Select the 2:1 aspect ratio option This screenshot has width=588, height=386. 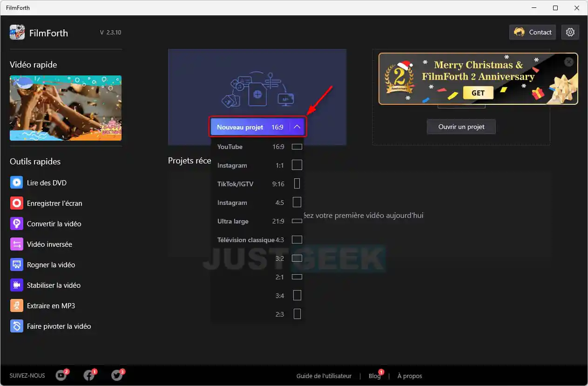point(257,277)
